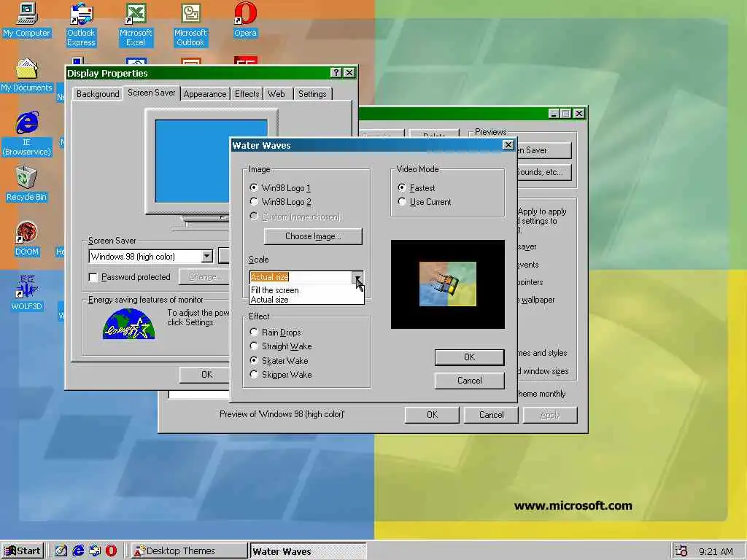747x560 pixels.
Task: Open Microsoft Excel desktop shortcut
Action: coord(136,24)
